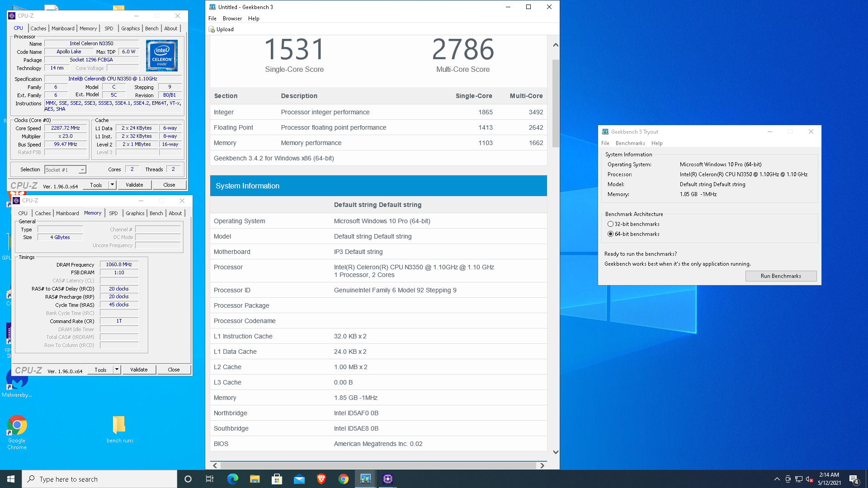
Task: Click the Geekbench vertical scrollbar thumb
Action: click(x=556, y=103)
